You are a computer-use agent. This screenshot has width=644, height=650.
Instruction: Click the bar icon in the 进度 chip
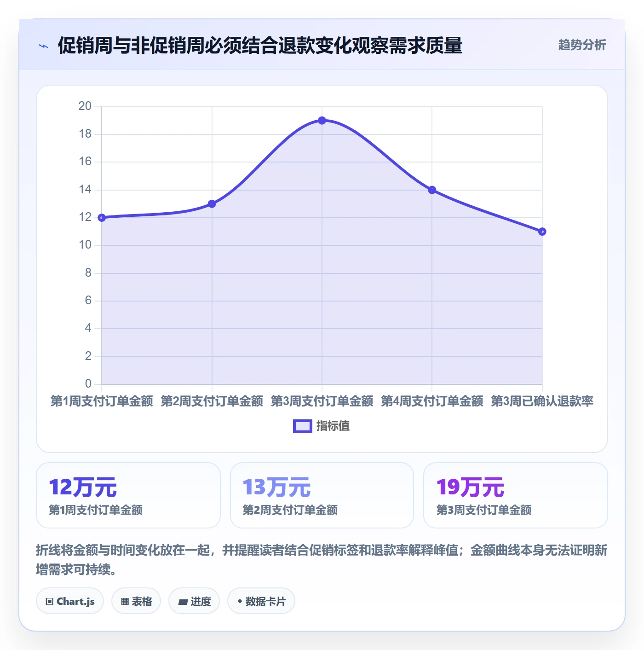pos(183,602)
